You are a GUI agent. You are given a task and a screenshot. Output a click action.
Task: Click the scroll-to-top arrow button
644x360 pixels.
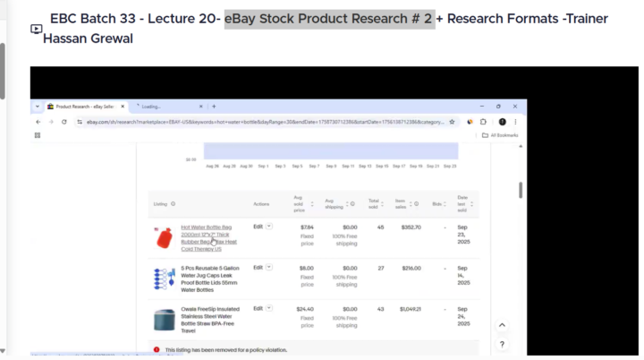tap(502, 326)
